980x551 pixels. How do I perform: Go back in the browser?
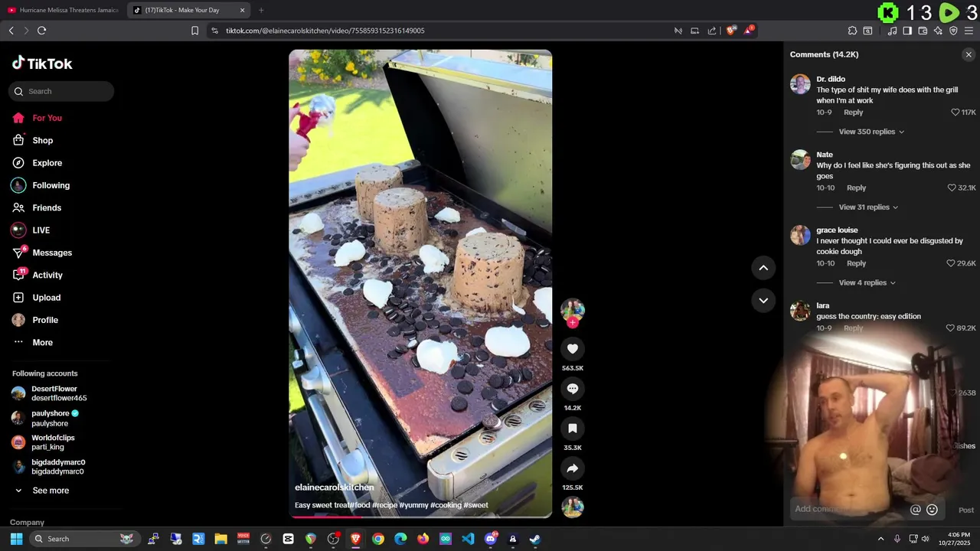pyautogui.click(x=11, y=31)
